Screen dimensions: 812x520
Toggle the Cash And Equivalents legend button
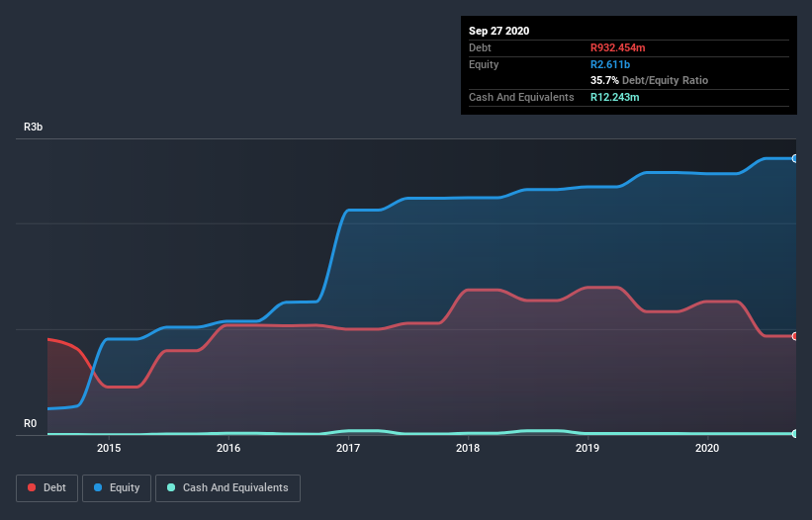tap(227, 488)
